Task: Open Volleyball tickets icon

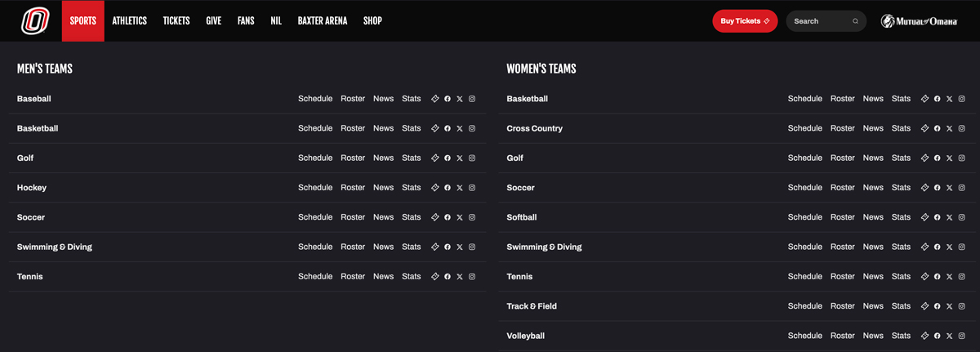Action: [924, 336]
